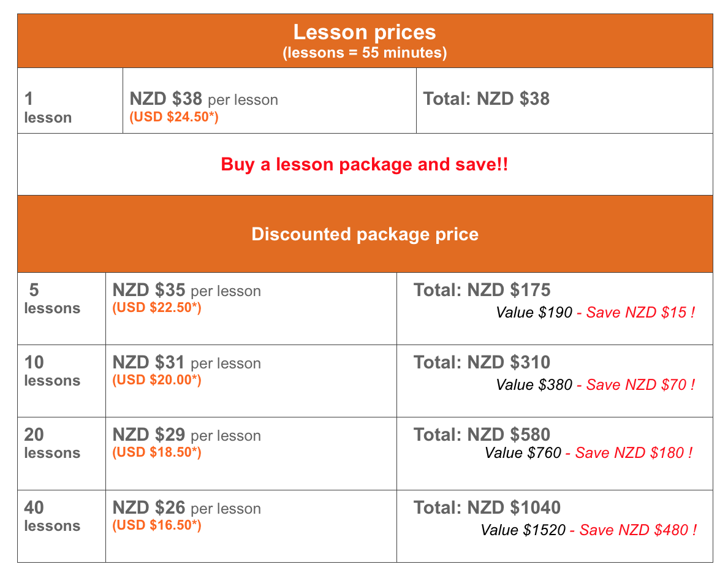The width and height of the screenshot is (728, 575).
Task: Click the "(USD $24.50*)" conversion text
Action: 174,117
